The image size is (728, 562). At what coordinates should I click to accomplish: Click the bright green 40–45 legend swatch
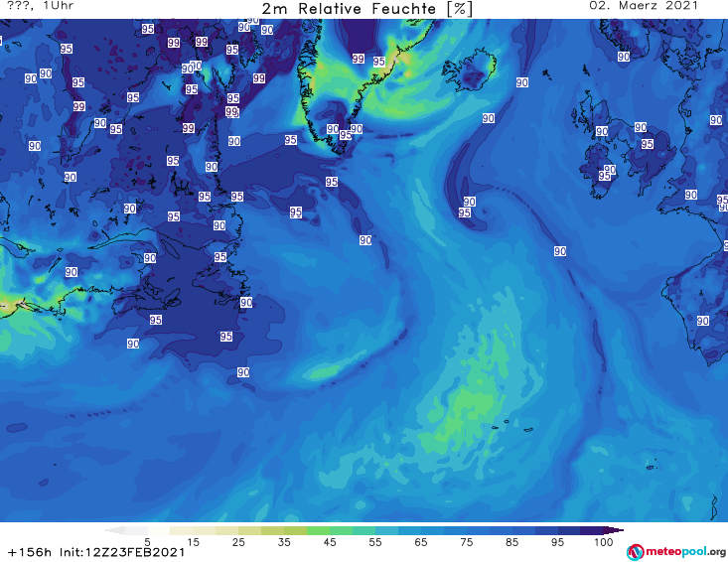coord(318,530)
